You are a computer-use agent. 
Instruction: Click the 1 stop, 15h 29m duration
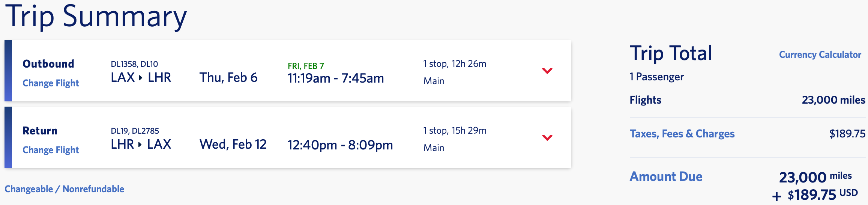coord(455,131)
